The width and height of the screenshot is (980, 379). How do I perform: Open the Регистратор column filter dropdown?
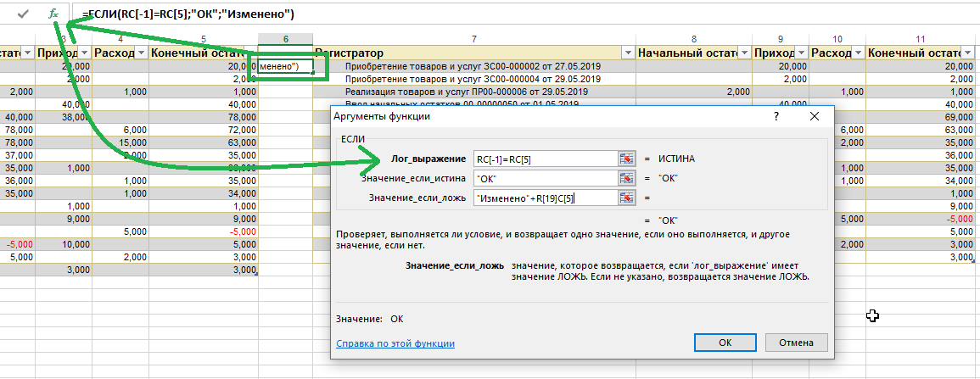(x=626, y=53)
